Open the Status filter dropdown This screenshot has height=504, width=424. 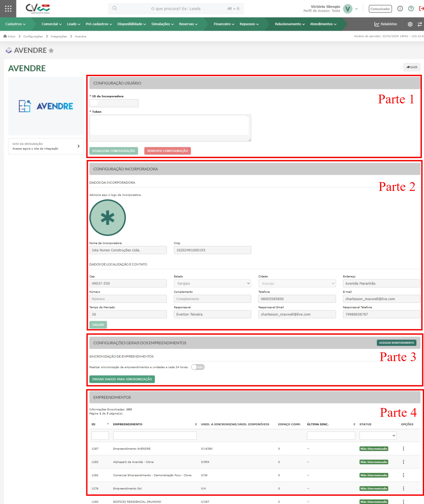[378, 436]
